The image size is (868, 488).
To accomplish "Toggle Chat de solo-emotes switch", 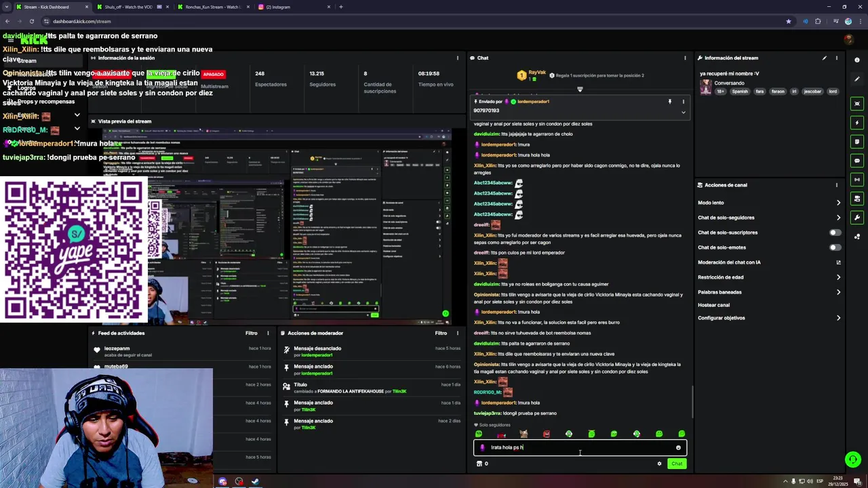I will pyautogui.click(x=835, y=247).
